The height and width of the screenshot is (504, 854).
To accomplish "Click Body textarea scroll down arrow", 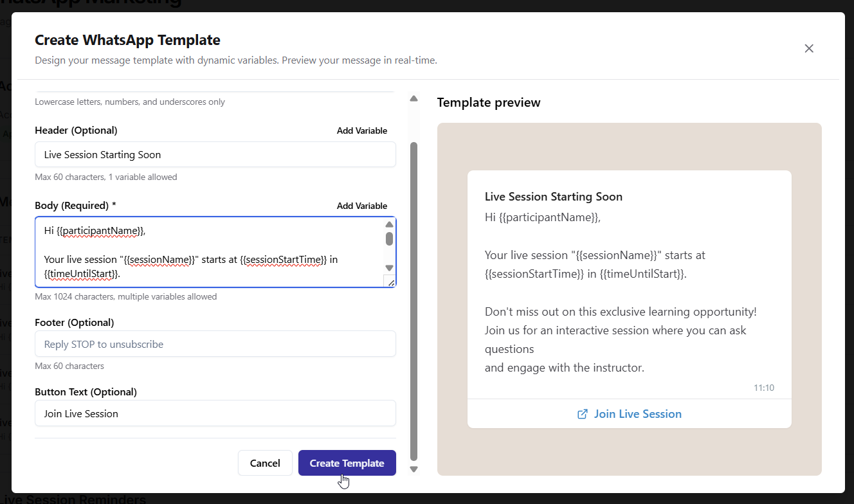I will click(389, 268).
